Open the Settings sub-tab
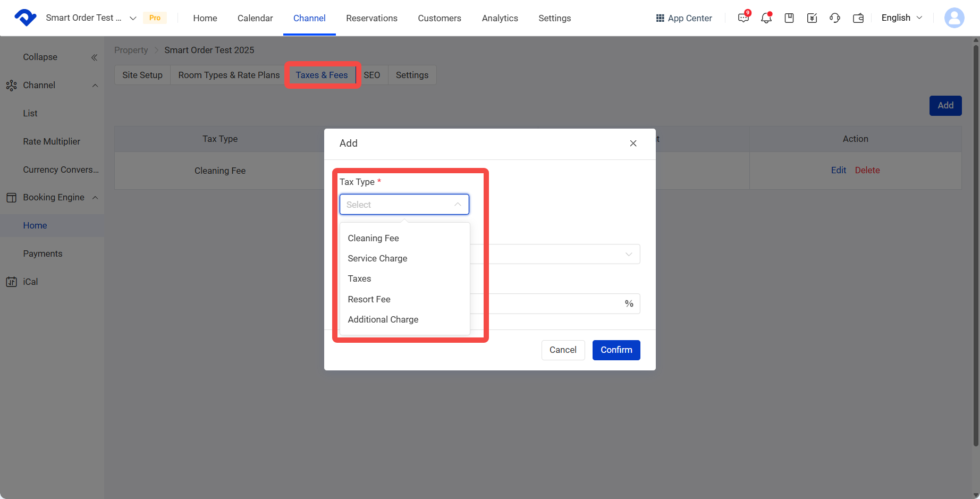The width and height of the screenshot is (980, 499). pos(412,75)
